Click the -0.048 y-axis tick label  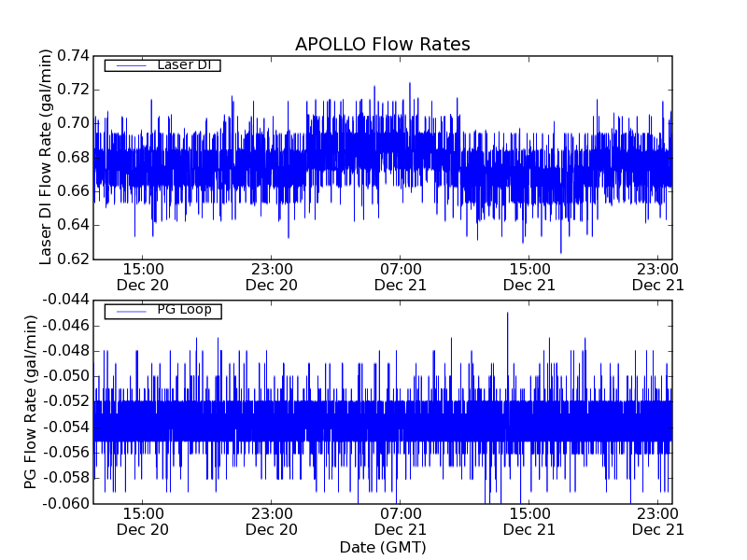(64, 351)
